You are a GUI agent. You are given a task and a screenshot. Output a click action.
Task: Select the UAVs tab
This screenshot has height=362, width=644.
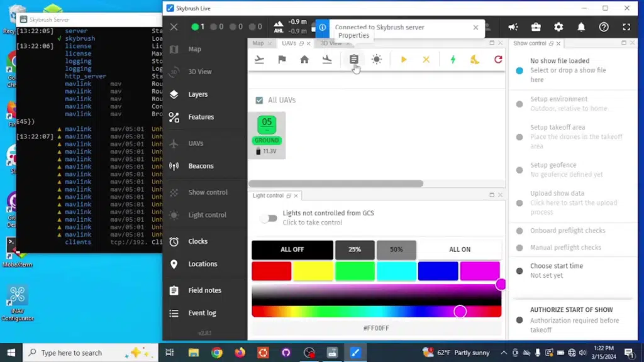click(x=289, y=43)
